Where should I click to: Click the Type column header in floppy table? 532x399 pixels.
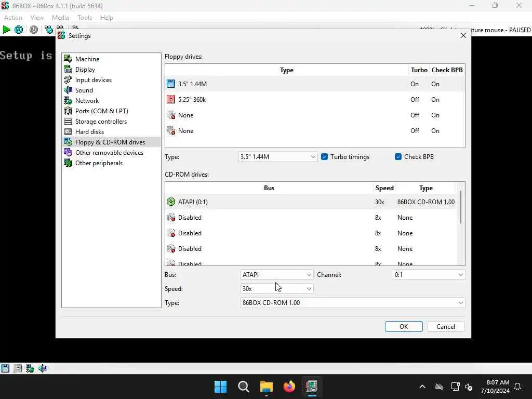287,70
